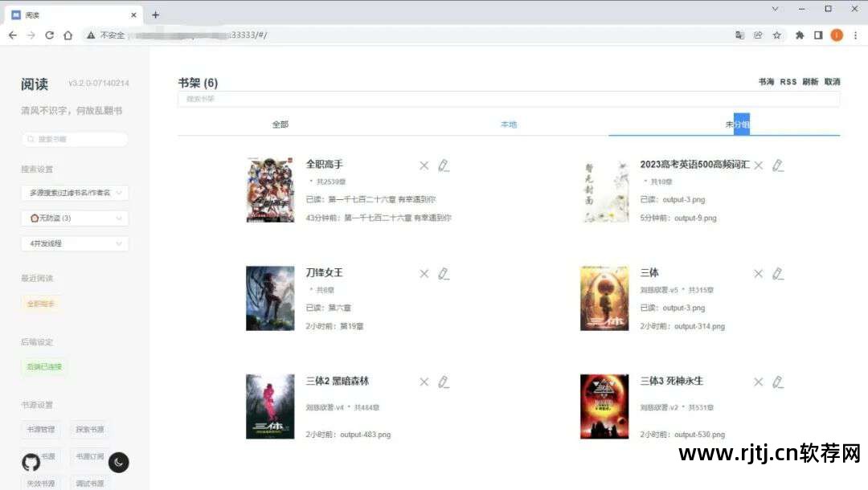Click 全职高手 latest chapter line 43分钟前
This screenshot has height=490, width=868.
click(x=379, y=218)
